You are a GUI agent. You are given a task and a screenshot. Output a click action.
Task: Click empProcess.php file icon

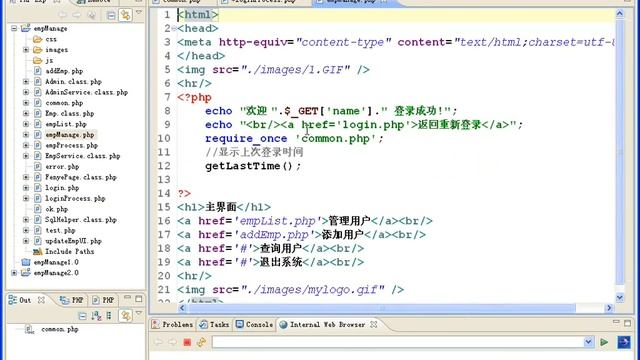38,145
